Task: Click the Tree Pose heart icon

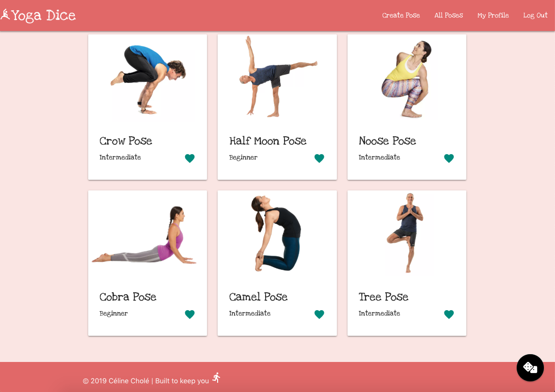Action: [449, 314]
